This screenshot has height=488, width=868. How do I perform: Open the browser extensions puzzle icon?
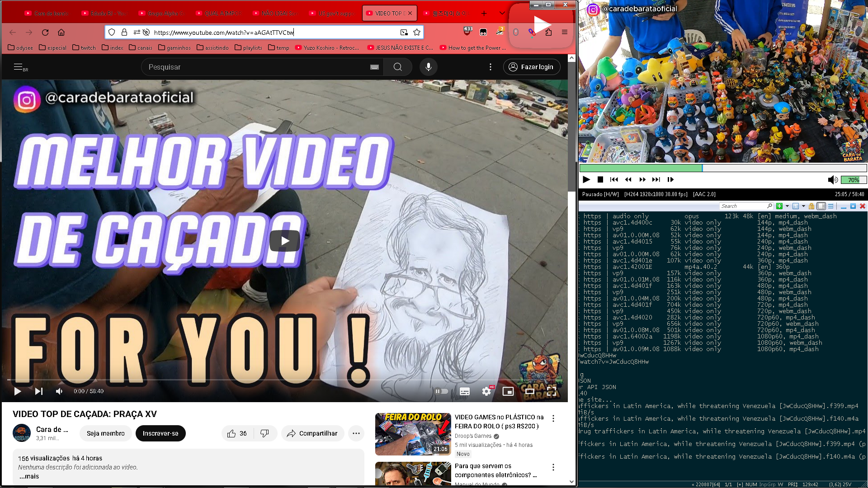point(548,32)
